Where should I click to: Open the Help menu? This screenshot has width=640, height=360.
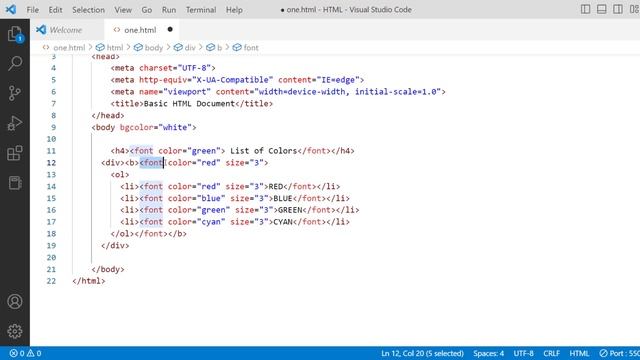click(x=234, y=10)
